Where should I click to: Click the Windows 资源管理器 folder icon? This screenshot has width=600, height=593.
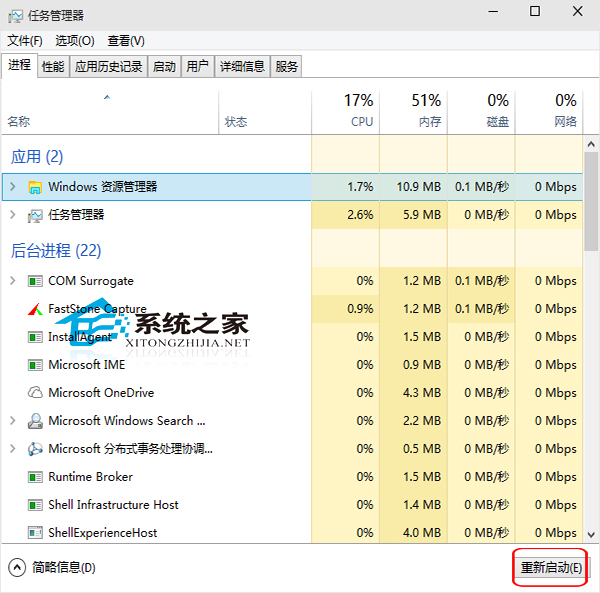[35, 187]
